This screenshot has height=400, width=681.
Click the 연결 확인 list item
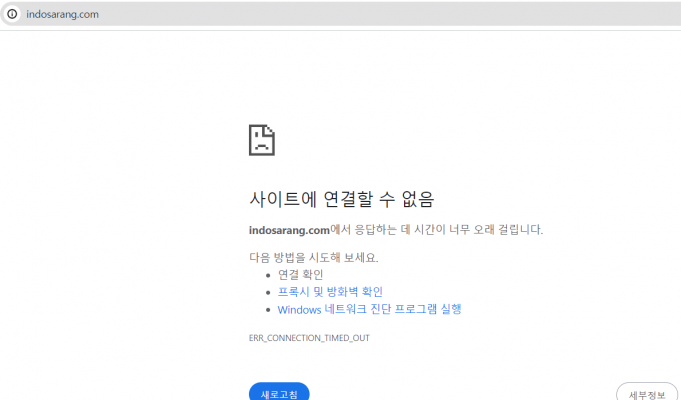tap(300, 275)
